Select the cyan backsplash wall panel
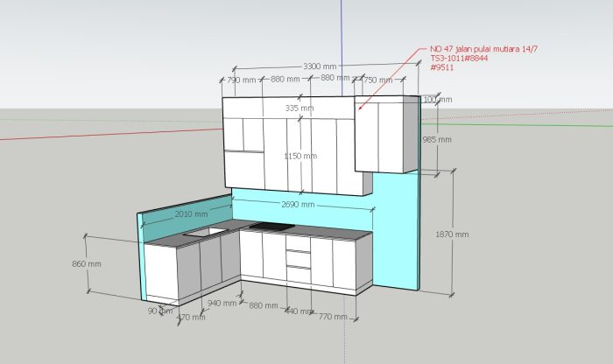Screen dimensions: 613x364 [x=394, y=227]
